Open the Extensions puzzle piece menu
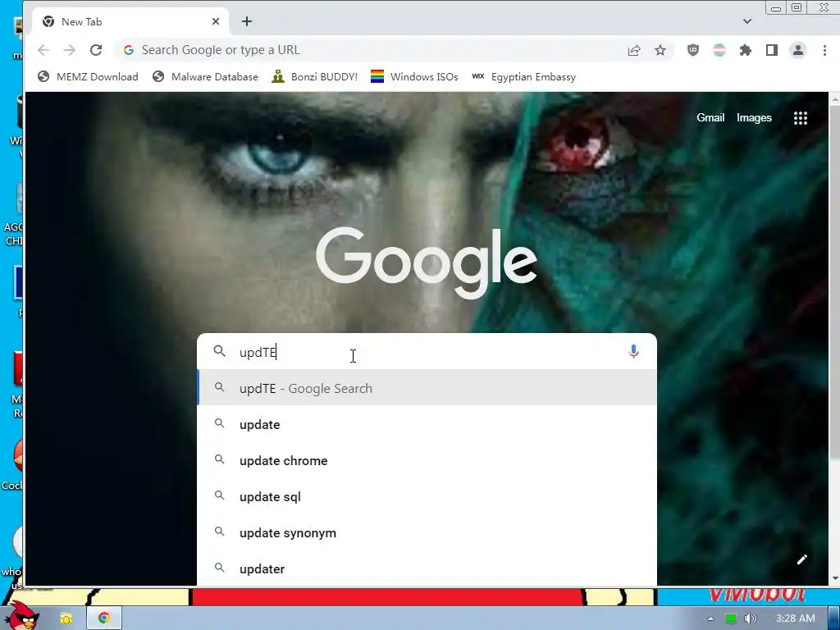Image resolution: width=840 pixels, height=630 pixels. [745, 50]
